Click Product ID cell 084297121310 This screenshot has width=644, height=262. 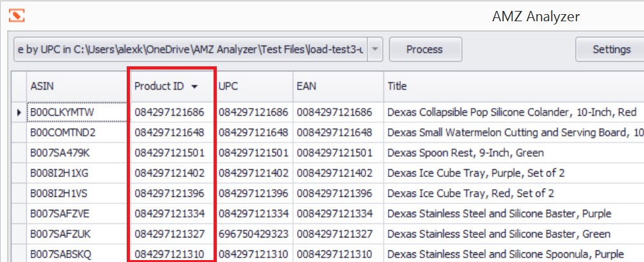(x=172, y=254)
